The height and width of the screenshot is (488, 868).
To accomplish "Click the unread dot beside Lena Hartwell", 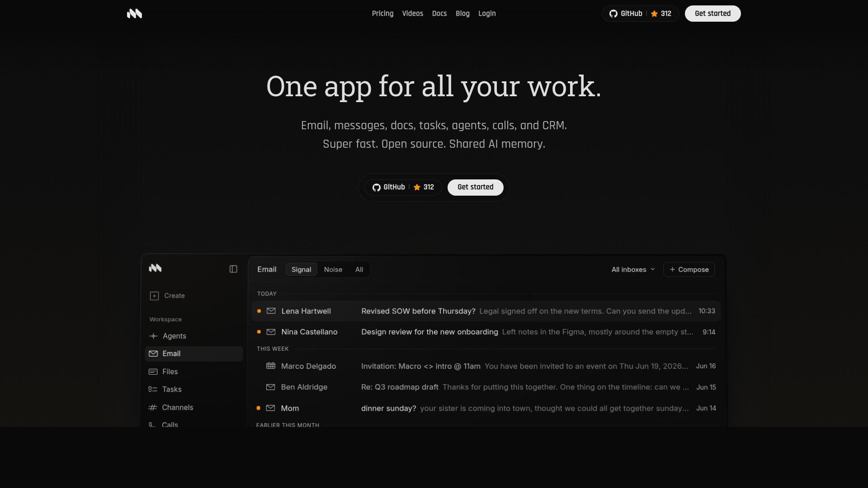I will point(259,311).
